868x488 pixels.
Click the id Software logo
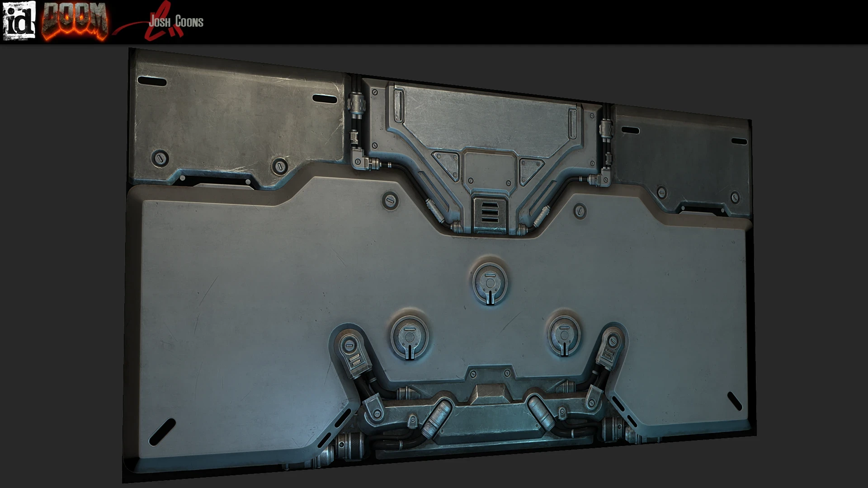pos(19,21)
